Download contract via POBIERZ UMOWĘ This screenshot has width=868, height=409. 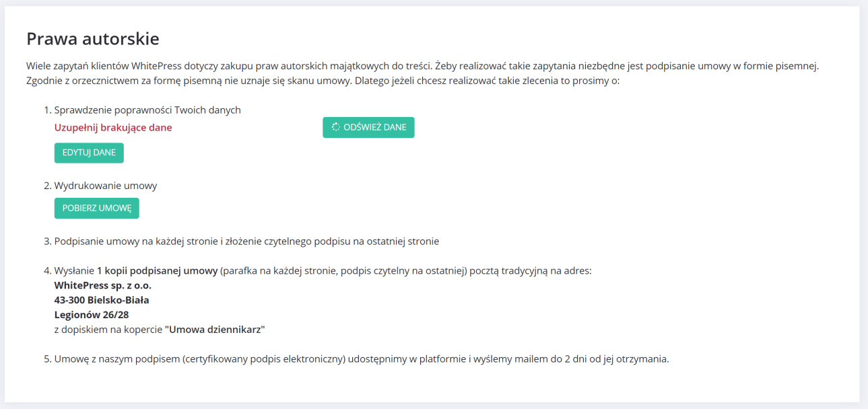point(96,208)
